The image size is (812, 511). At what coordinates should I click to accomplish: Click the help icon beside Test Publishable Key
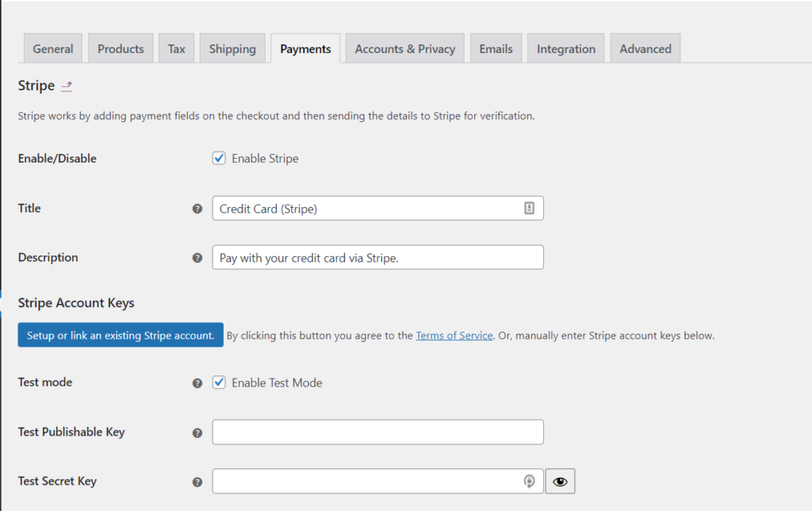pyautogui.click(x=197, y=432)
